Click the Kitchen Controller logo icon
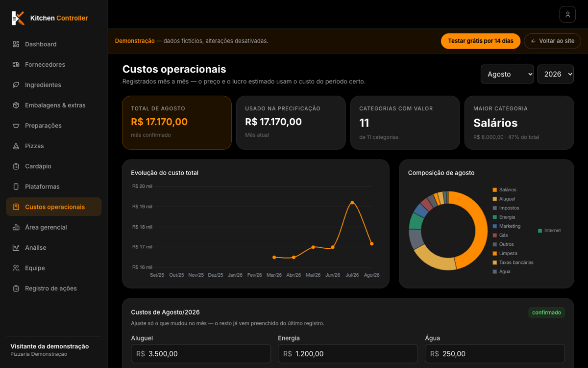Screen dimensions: 588x368 [18, 18]
